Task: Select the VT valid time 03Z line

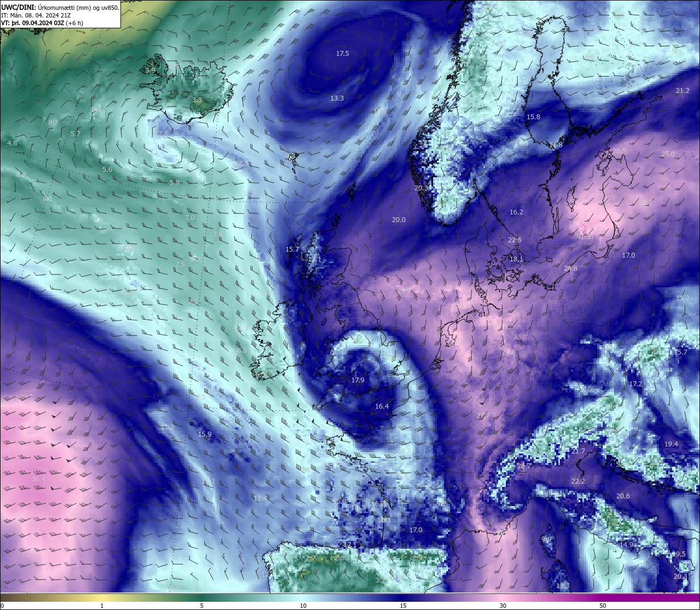Action: click(42, 23)
